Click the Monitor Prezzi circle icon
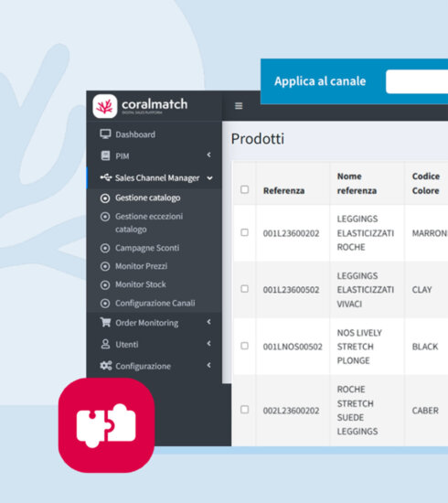The height and width of the screenshot is (503, 448). (105, 266)
